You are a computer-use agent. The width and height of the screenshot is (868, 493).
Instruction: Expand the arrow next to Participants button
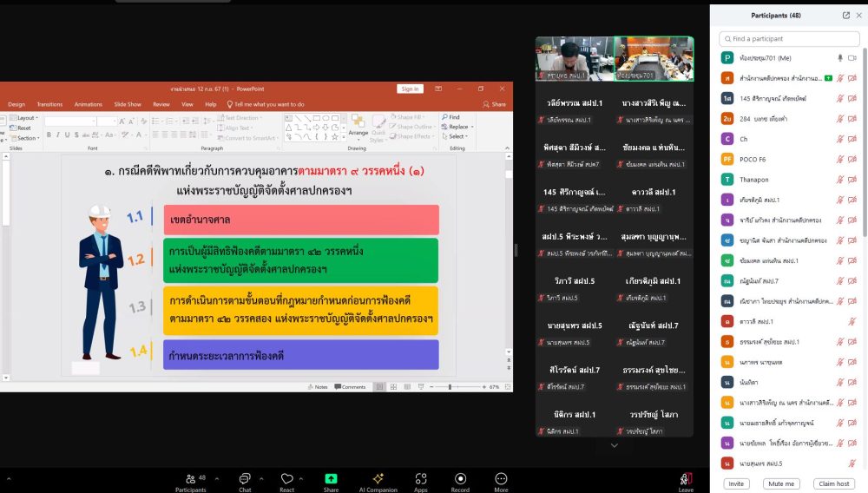pos(216,478)
